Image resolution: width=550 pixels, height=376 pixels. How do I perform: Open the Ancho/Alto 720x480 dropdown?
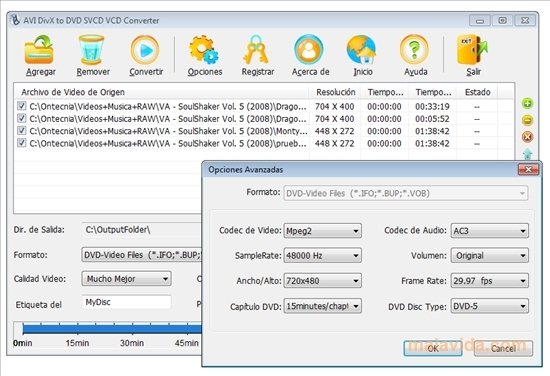click(322, 281)
